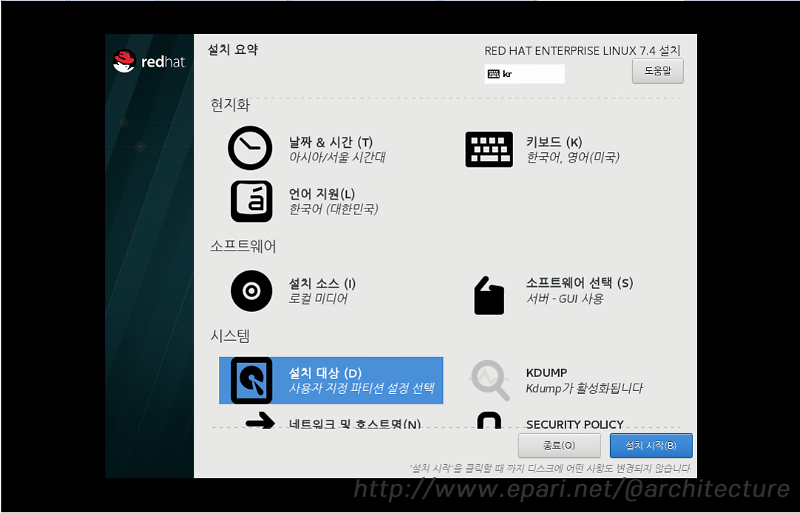The image size is (800, 513).
Task: Click the 종료(Q) quit button
Action: pos(559,446)
